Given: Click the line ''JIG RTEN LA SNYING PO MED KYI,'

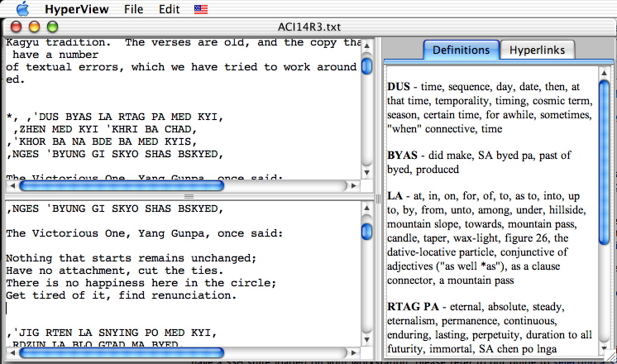Looking at the screenshot, I should click(112, 333).
